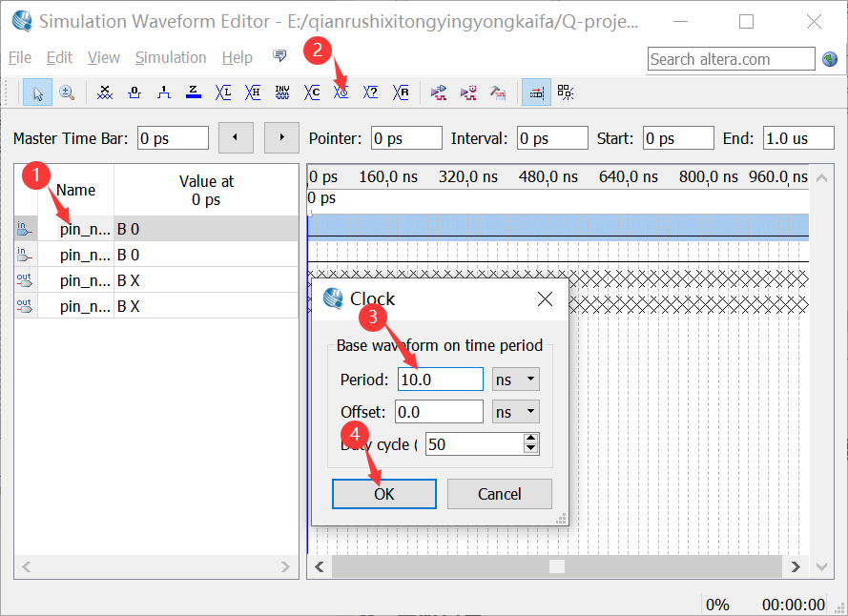This screenshot has width=848, height=616.
Task: Click the Interval value field
Action: click(552, 138)
